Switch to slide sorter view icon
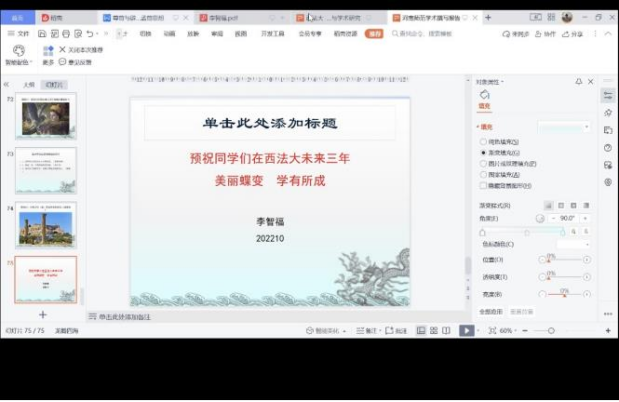This screenshot has height=402, width=619. 434,330
